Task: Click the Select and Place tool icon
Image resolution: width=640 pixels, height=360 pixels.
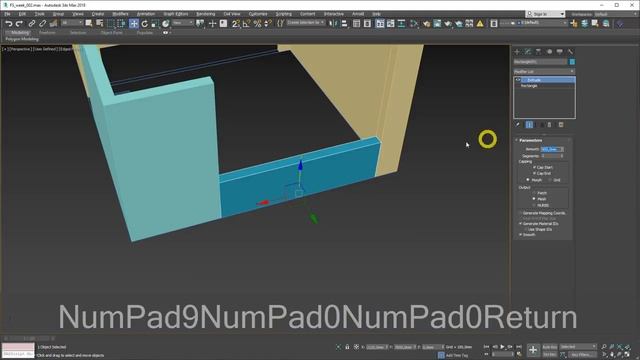Action: click(x=166, y=24)
